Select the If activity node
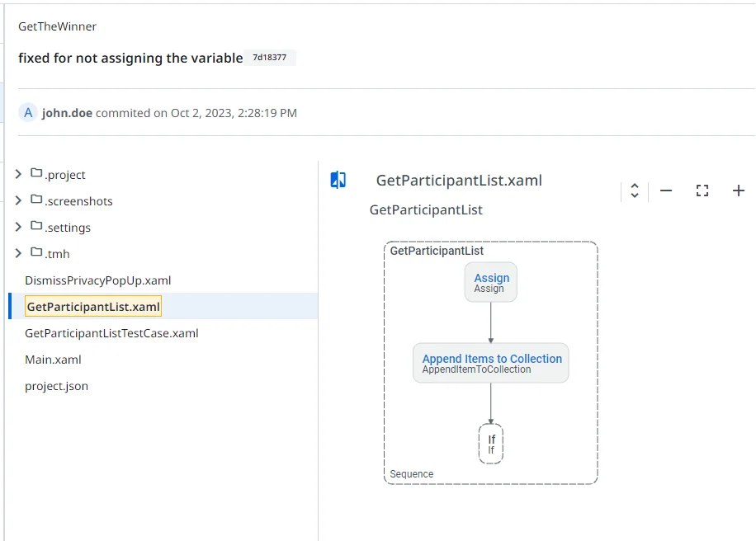756x541 pixels. 490,443
